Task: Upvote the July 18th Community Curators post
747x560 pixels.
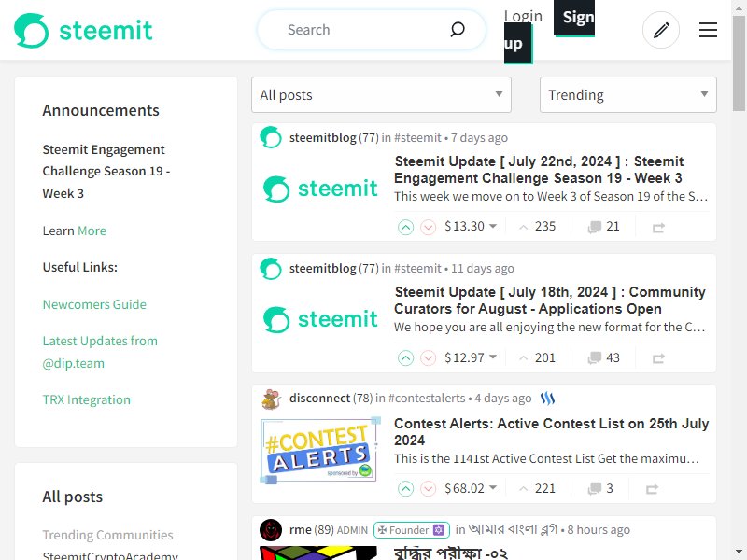Action: pyautogui.click(x=405, y=357)
